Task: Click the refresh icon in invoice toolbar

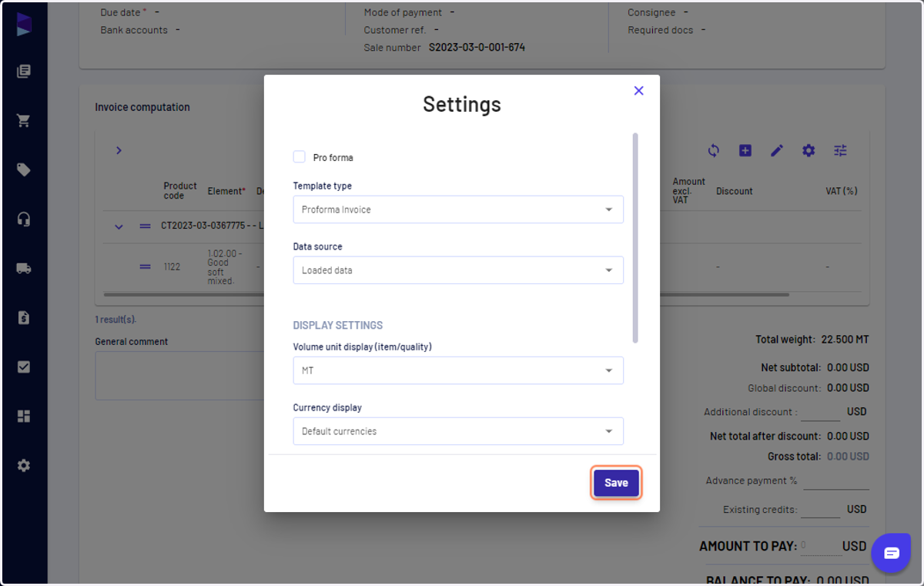Action: (714, 151)
